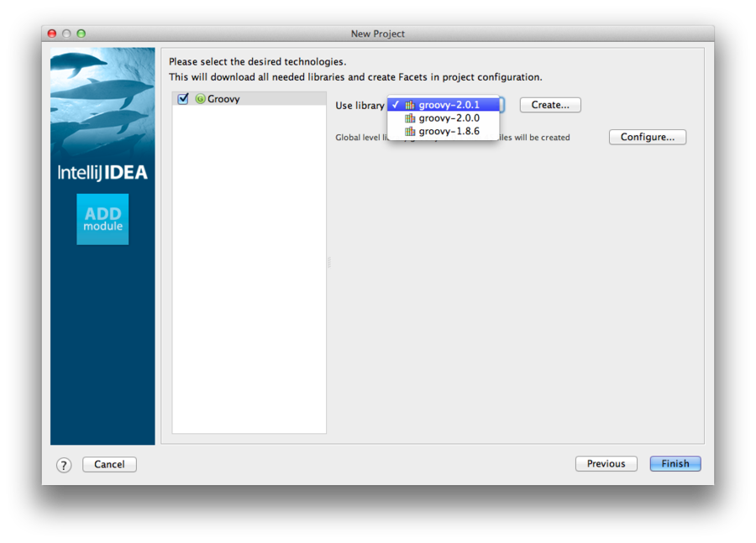Choose groovy-1.8.6 from the library dropdown
The width and height of the screenshot is (756, 543).
point(444,131)
